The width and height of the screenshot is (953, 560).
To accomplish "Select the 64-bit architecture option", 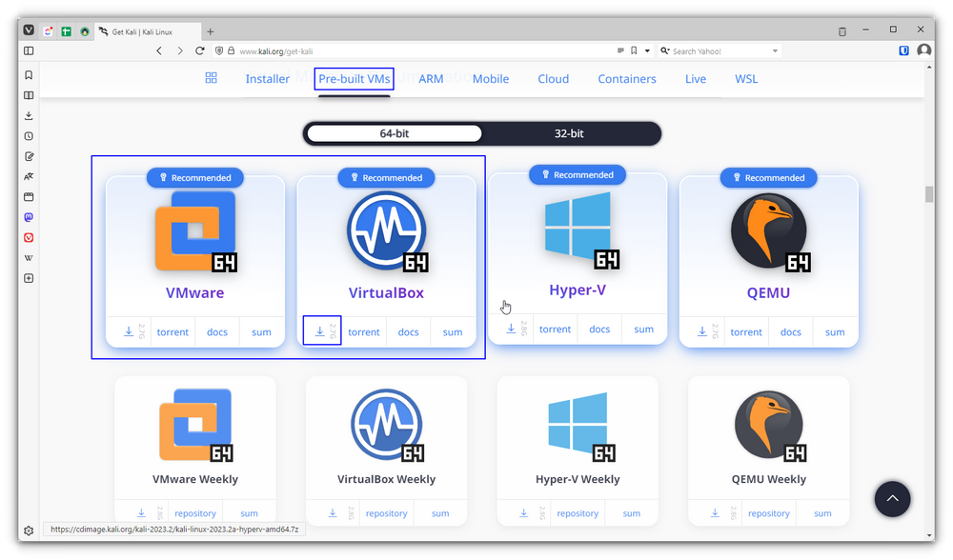I will [x=394, y=133].
